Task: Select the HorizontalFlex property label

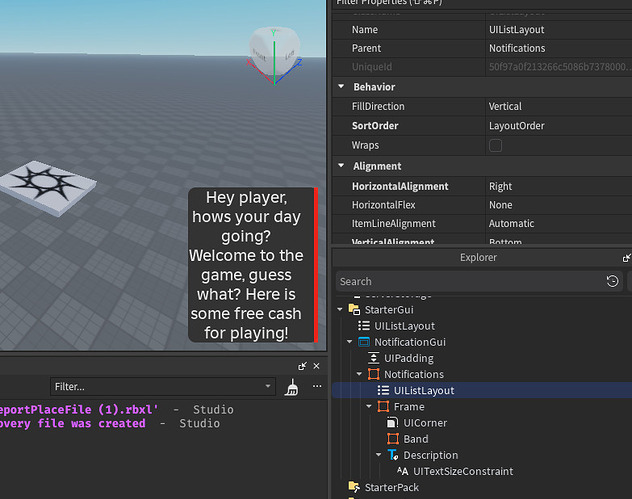Action: point(383,205)
